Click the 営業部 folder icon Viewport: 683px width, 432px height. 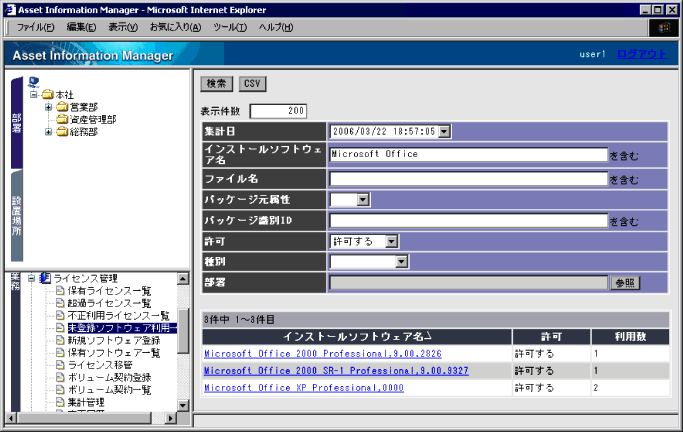tap(62, 107)
